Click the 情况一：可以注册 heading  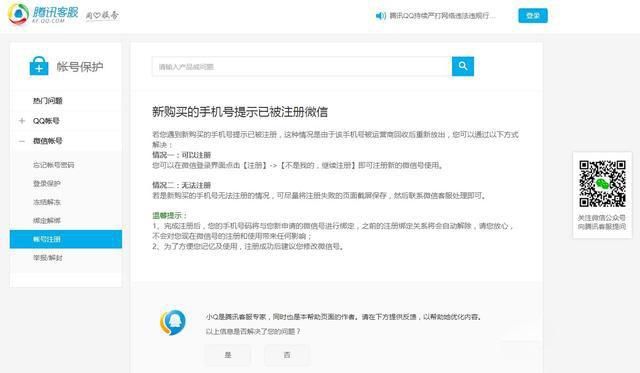pyautogui.click(x=182, y=155)
